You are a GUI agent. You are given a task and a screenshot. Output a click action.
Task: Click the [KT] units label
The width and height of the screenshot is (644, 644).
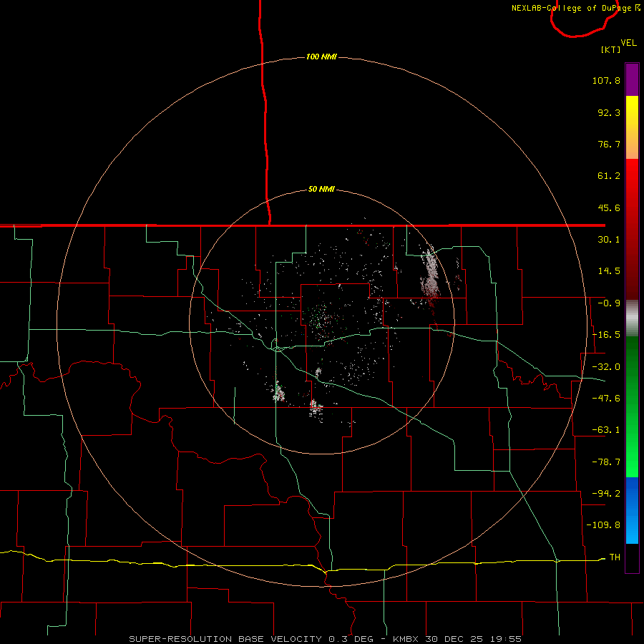pos(611,49)
